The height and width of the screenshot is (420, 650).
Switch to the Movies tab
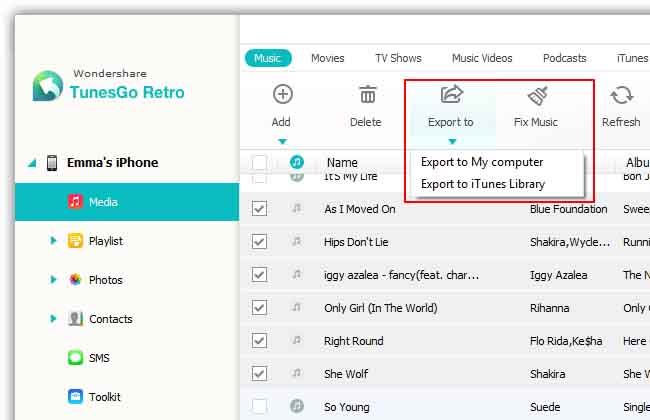[x=327, y=58]
